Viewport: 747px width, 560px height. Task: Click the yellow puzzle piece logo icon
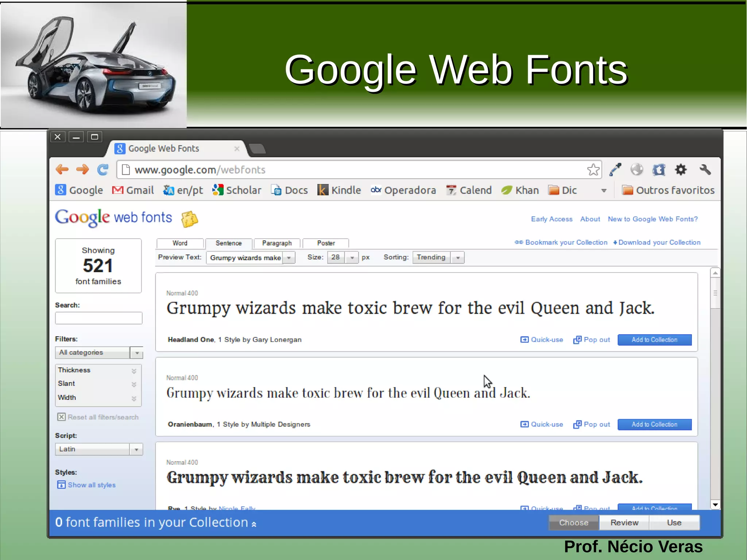pyautogui.click(x=190, y=219)
